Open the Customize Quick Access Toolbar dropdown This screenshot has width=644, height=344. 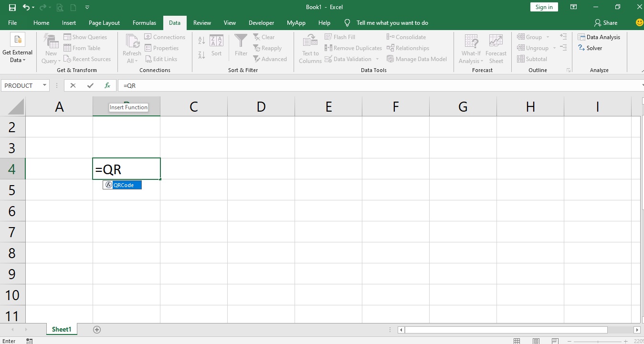87,7
